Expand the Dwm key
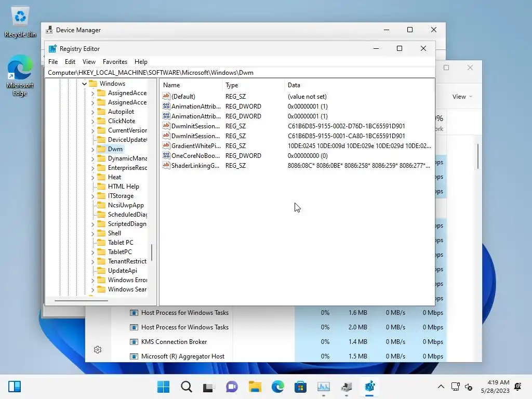Image resolution: width=532 pixels, height=399 pixels. 92,149
